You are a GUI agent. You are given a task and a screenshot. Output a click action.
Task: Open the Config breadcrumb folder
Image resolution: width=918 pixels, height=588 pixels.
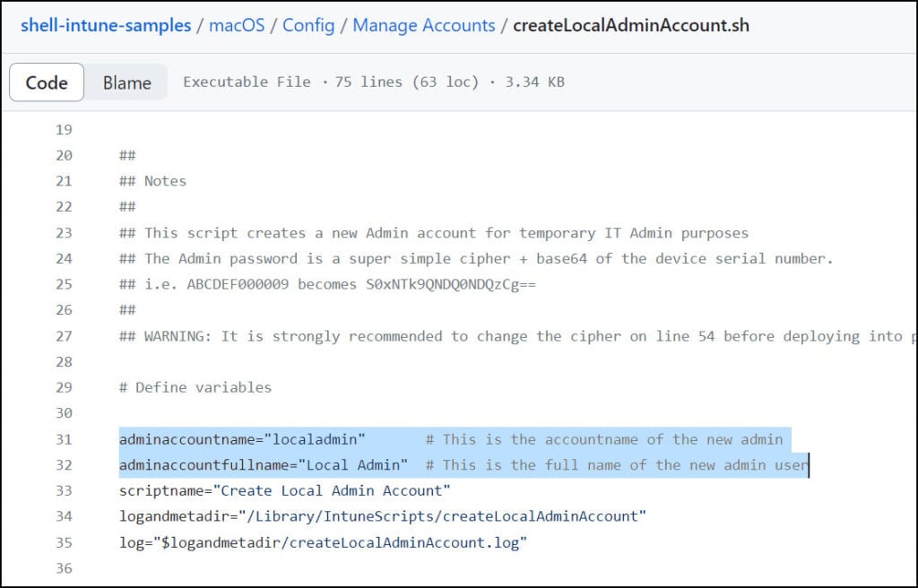[308, 25]
